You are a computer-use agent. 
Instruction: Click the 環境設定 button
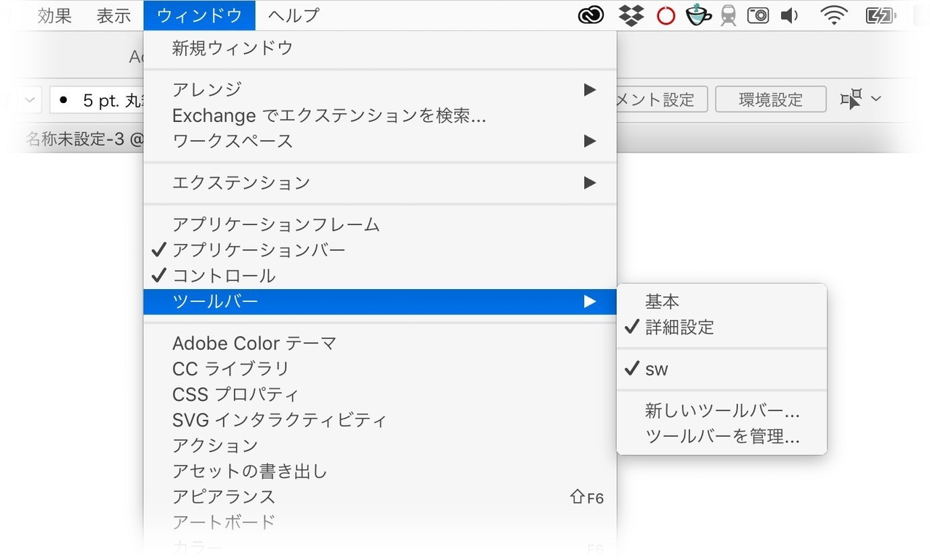(x=770, y=100)
